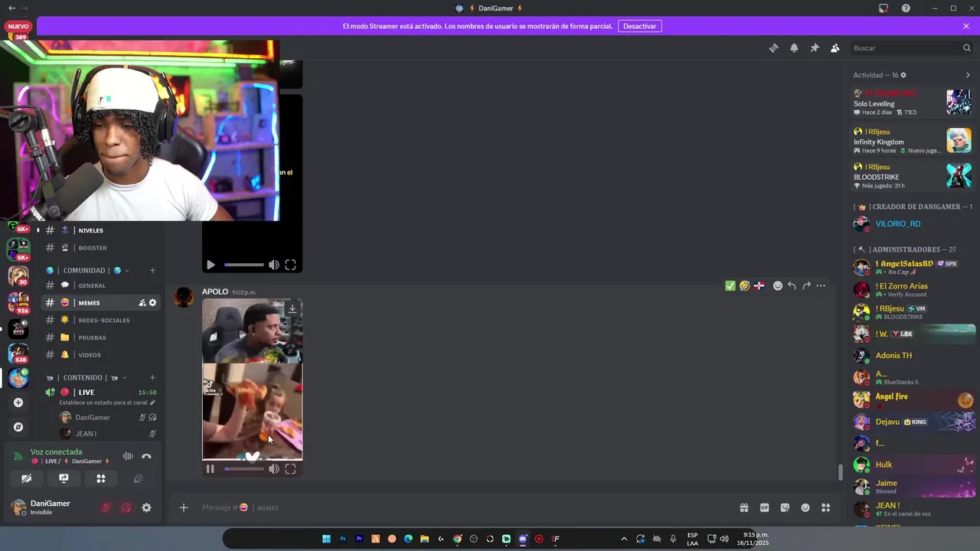Set a status for the voice channel
The height and width of the screenshot is (551, 980).
coord(107,403)
